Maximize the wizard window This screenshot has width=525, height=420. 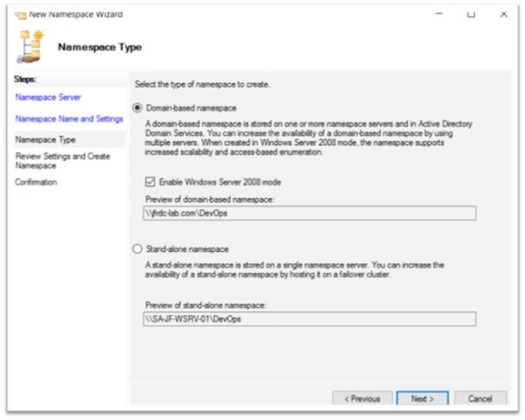[x=471, y=14]
